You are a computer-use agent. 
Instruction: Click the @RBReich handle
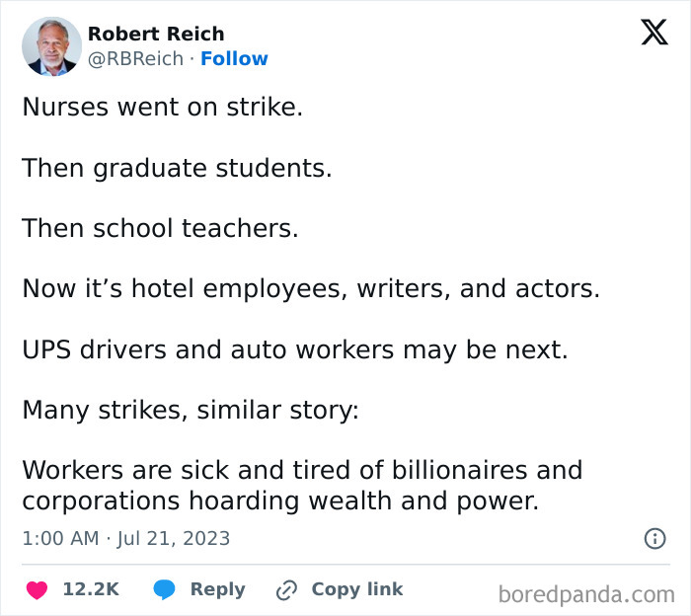click(135, 59)
